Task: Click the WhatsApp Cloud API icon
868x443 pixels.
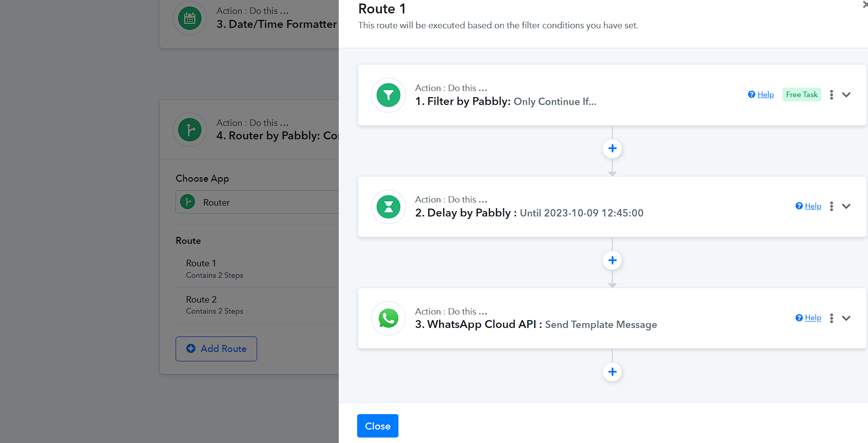Action: [388, 319]
